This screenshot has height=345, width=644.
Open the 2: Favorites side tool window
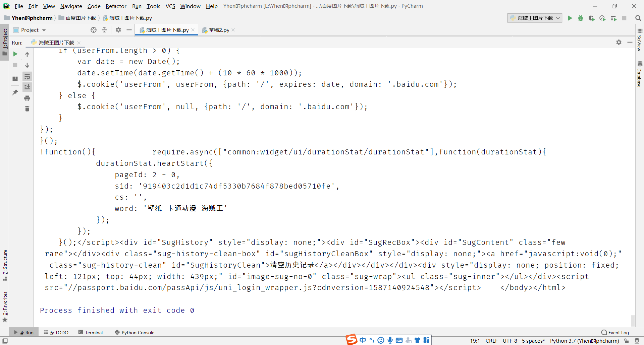point(5,307)
